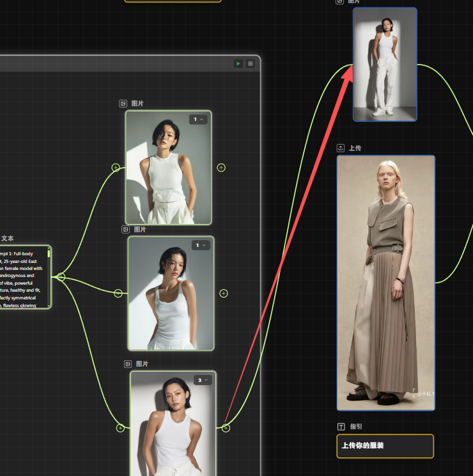The width and height of the screenshot is (473, 476).
Task: Click plus port left of second portrait node
Action: click(118, 293)
